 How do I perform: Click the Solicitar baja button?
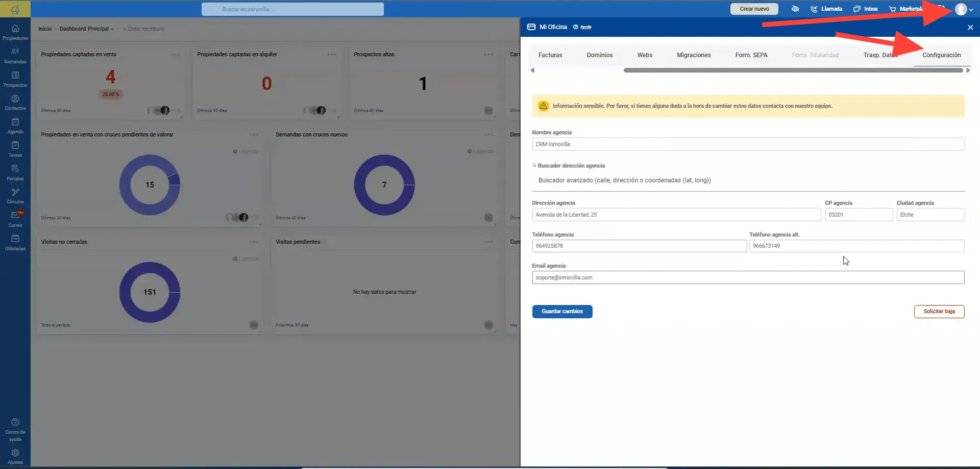(939, 311)
